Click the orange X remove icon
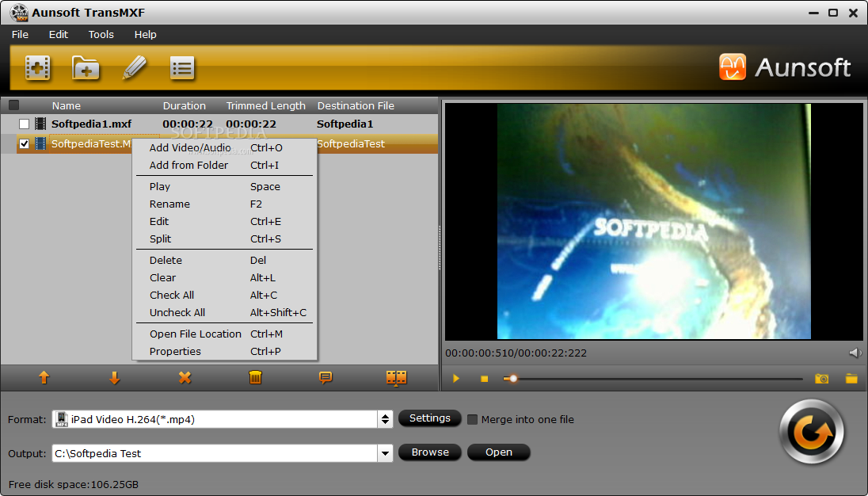Image resolution: width=868 pixels, height=496 pixels. [185, 377]
